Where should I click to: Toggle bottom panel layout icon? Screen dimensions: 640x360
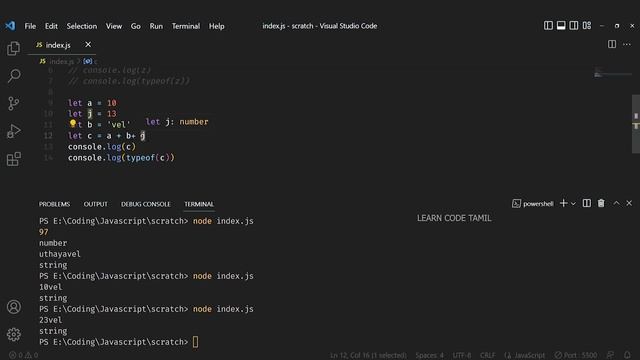[561, 26]
